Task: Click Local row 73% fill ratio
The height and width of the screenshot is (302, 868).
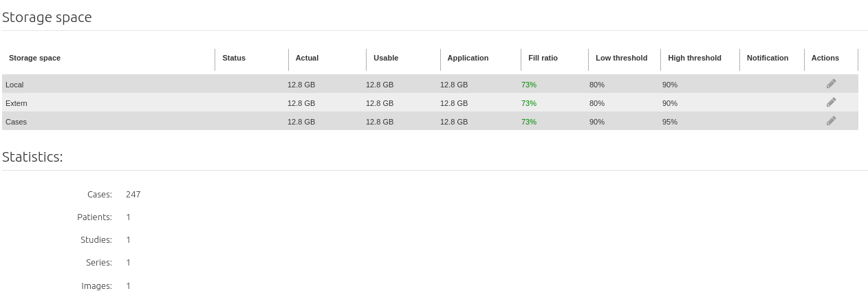Action: click(x=529, y=85)
